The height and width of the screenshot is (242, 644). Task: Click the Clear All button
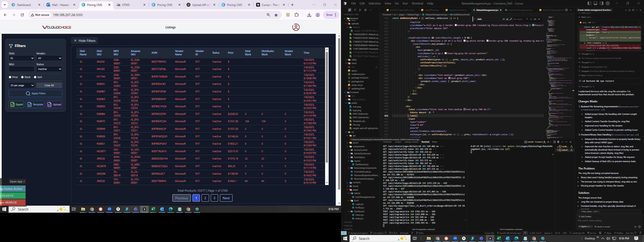[49, 85]
